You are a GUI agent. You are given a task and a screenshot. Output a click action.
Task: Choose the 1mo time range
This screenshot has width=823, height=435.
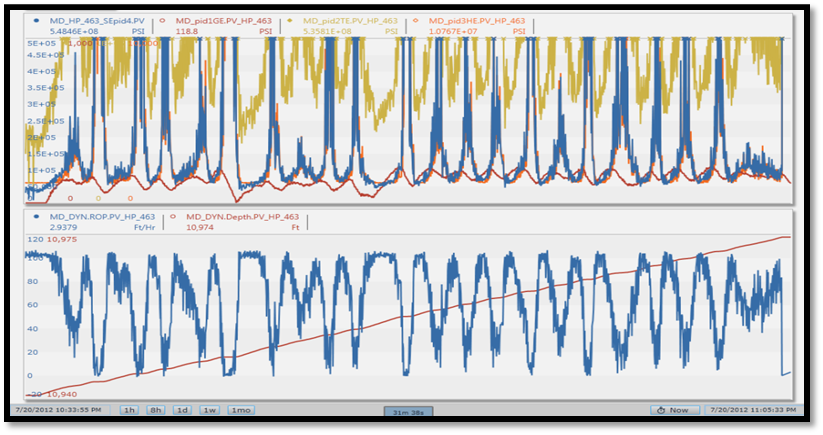(x=240, y=410)
